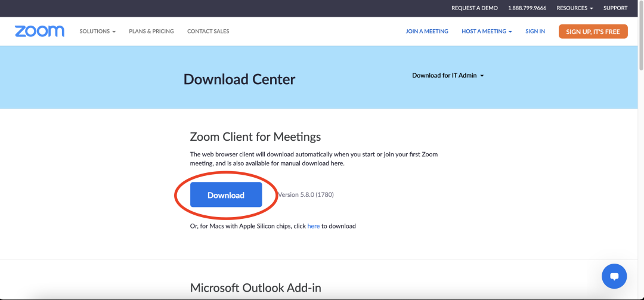
Task: Open the Support page
Action: tap(615, 8)
